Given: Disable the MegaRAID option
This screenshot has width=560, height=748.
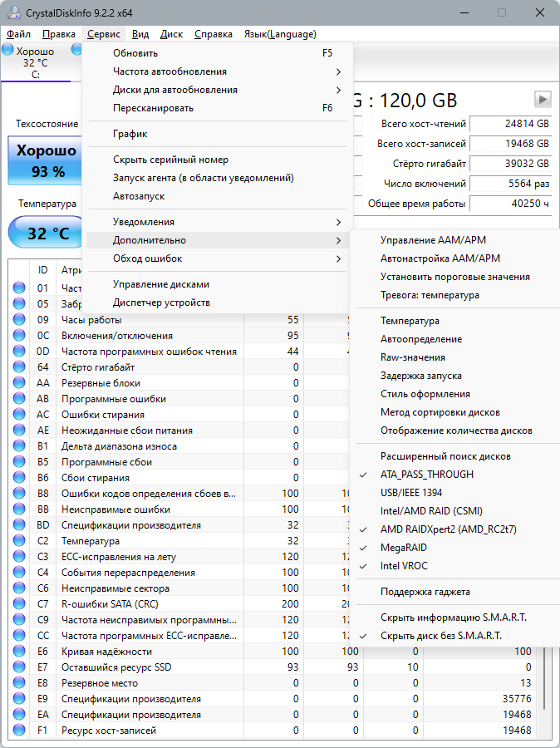Looking at the screenshot, I should [404, 547].
